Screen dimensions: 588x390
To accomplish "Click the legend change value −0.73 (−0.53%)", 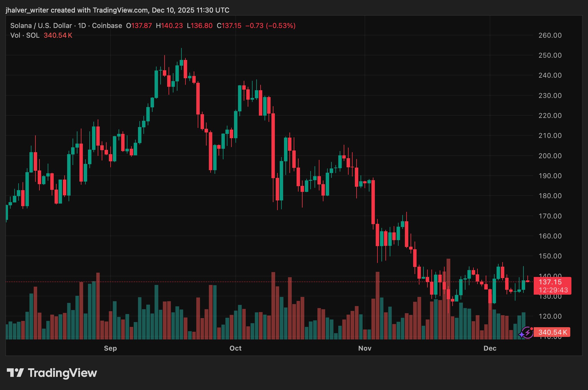I will [x=270, y=26].
